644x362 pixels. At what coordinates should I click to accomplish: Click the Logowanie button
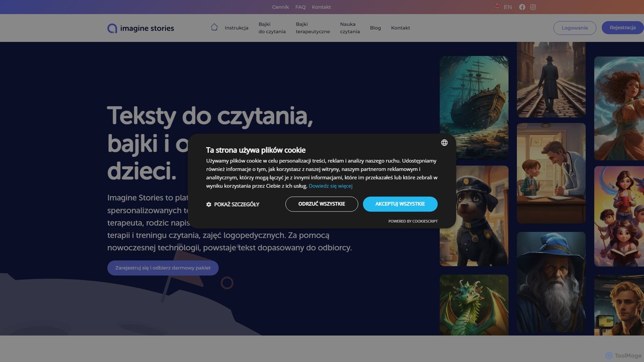click(575, 28)
